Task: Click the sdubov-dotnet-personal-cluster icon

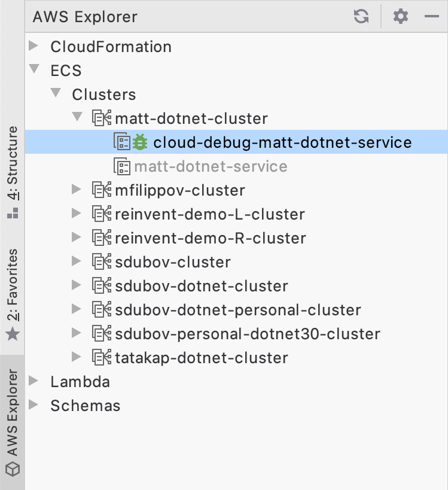Action: (102, 310)
